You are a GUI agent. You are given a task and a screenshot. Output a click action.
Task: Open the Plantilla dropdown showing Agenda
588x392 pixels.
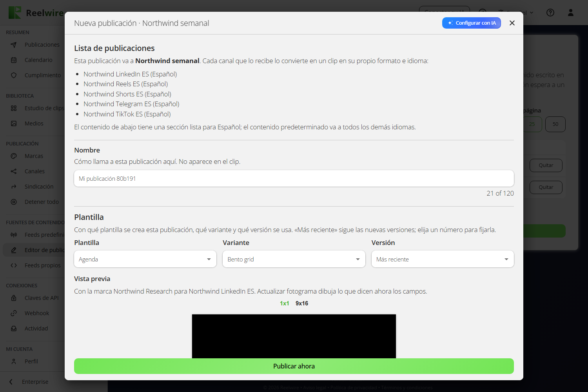145,259
